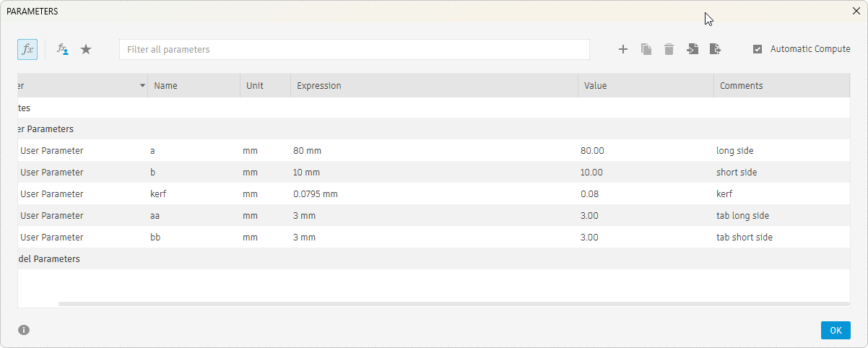
Task: Click the fx all parameters filter icon
Action: [27, 49]
